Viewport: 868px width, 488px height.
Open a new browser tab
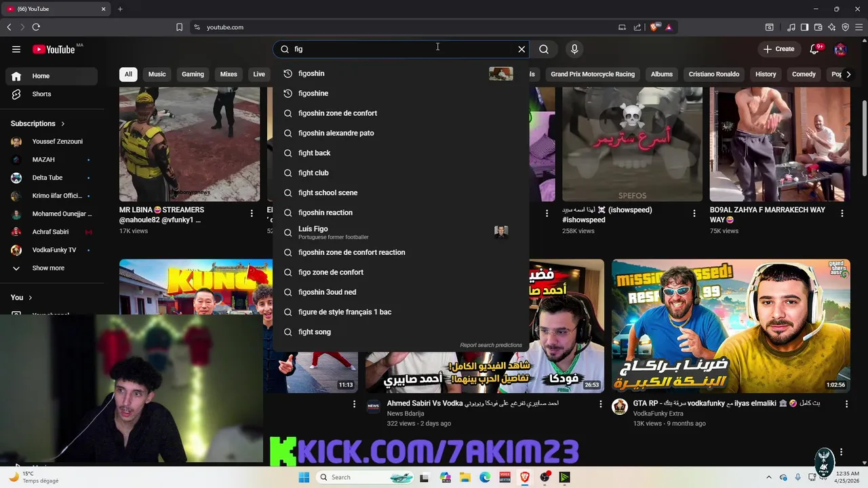pos(120,9)
